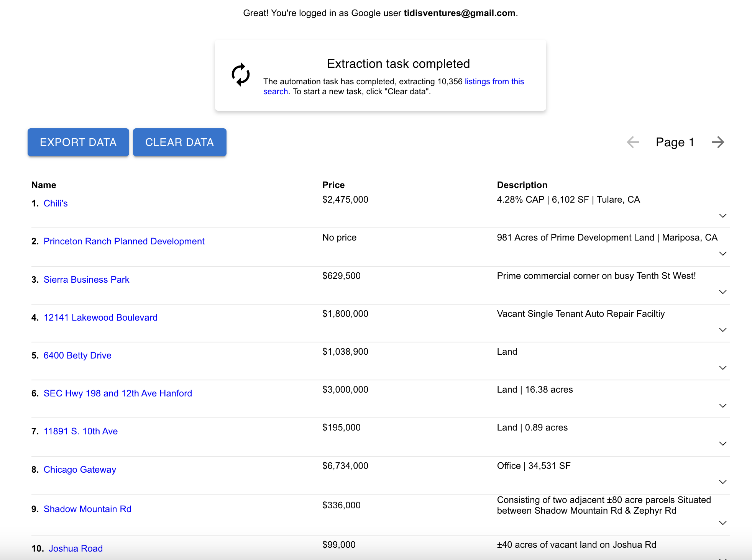Open the Chicago Gateway listing
752x560 pixels.
(80, 470)
